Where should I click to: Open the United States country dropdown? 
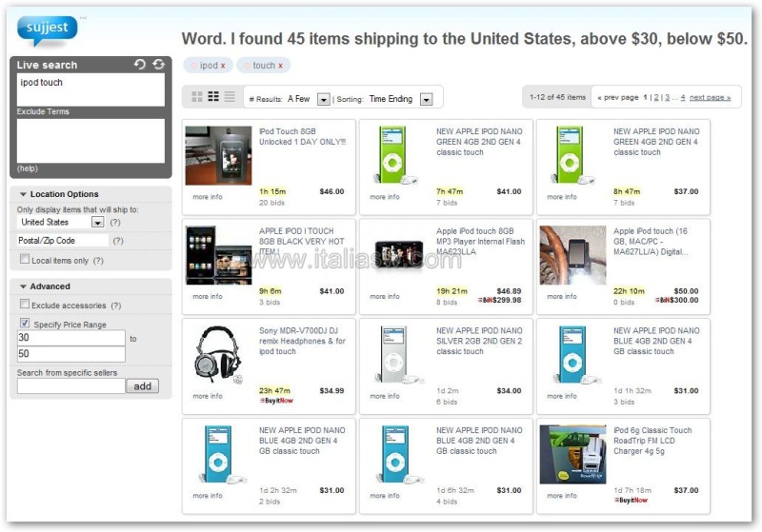98,223
